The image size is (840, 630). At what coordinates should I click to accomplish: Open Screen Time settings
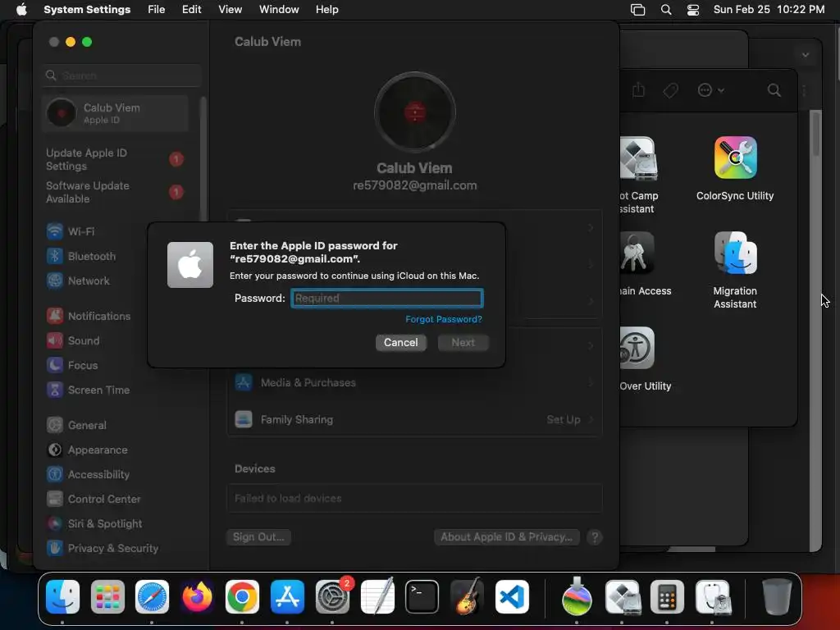(x=89, y=390)
